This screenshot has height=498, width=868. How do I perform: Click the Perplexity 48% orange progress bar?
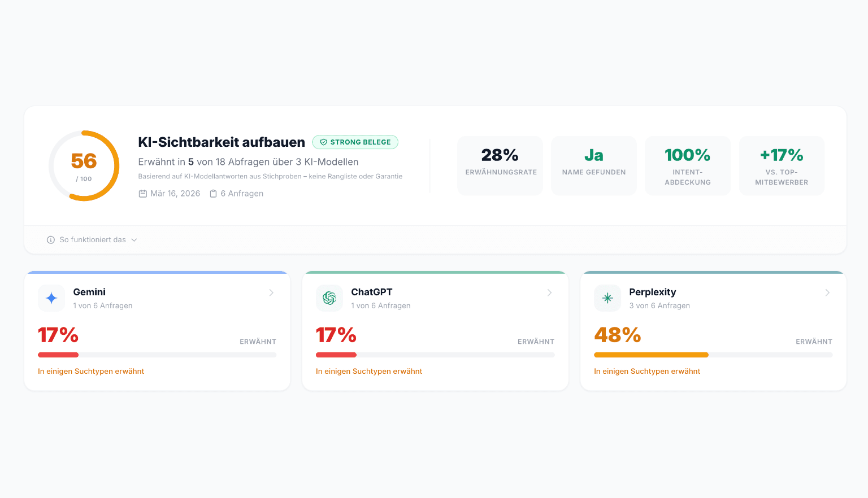click(651, 355)
